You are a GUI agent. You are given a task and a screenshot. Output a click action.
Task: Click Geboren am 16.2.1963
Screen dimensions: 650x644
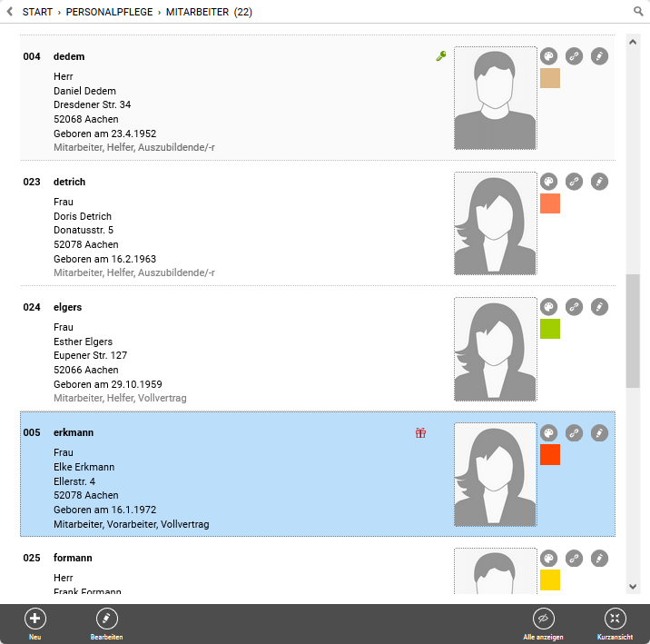tap(105, 259)
